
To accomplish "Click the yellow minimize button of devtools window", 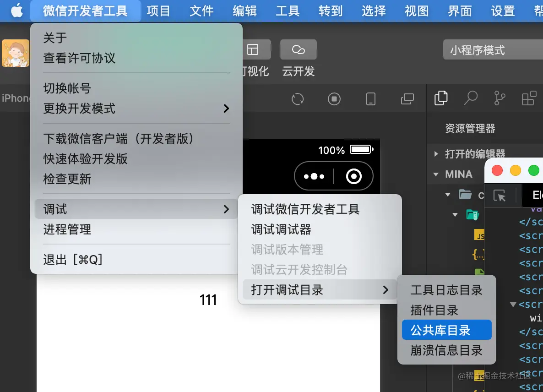I will tap(515, 170).
